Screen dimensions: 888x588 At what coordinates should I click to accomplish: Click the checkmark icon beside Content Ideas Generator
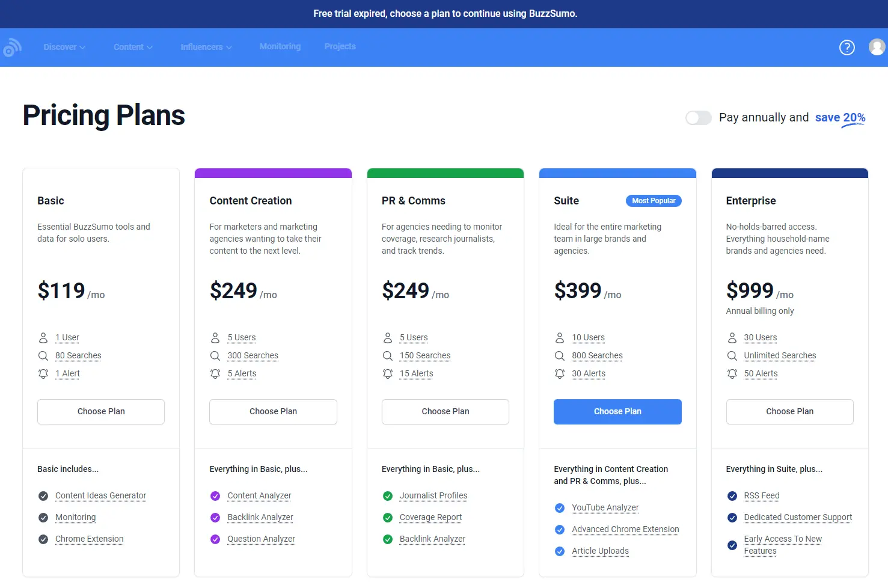43,496
